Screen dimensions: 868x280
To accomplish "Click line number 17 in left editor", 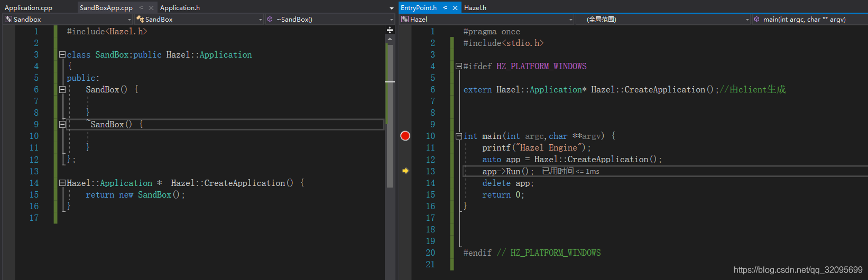I will click(x=34, y=218).
